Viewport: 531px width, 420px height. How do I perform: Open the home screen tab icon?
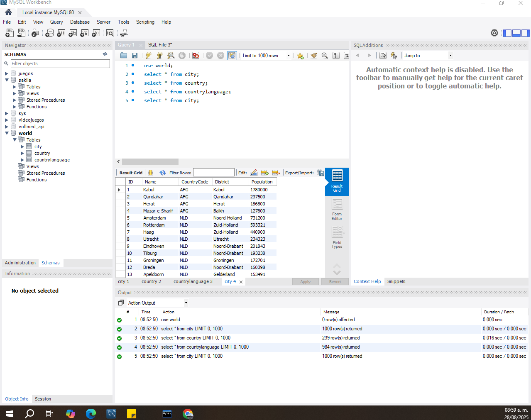point(8,12)
